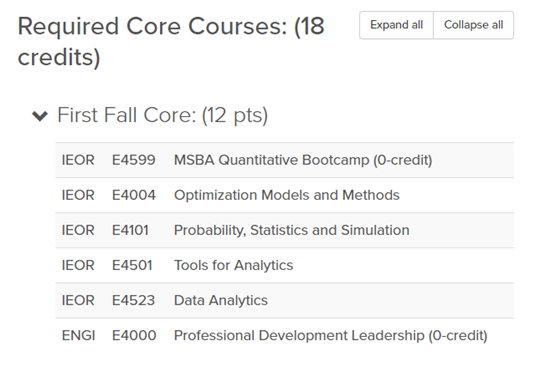Click Required Core Courses heading

pos(171,41)
